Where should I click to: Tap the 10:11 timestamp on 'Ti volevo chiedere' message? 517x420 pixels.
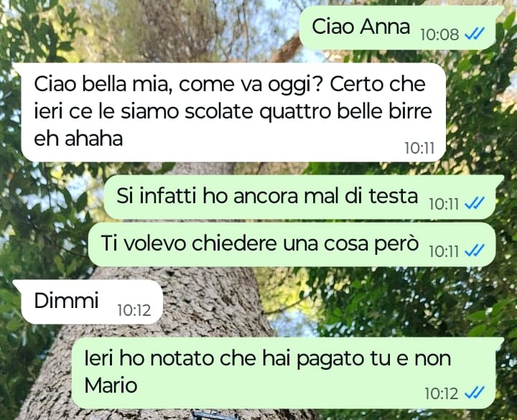pyautogui.click(x=444, y=251)
